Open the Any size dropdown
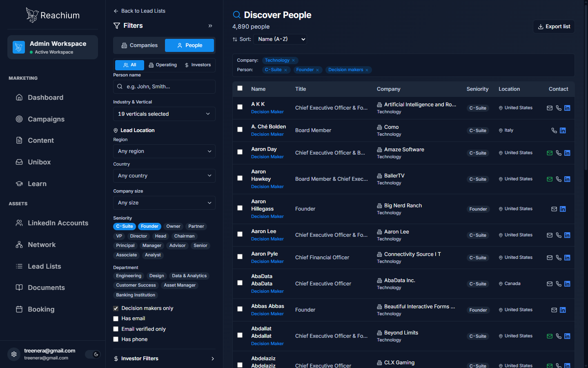 [164, 203]
